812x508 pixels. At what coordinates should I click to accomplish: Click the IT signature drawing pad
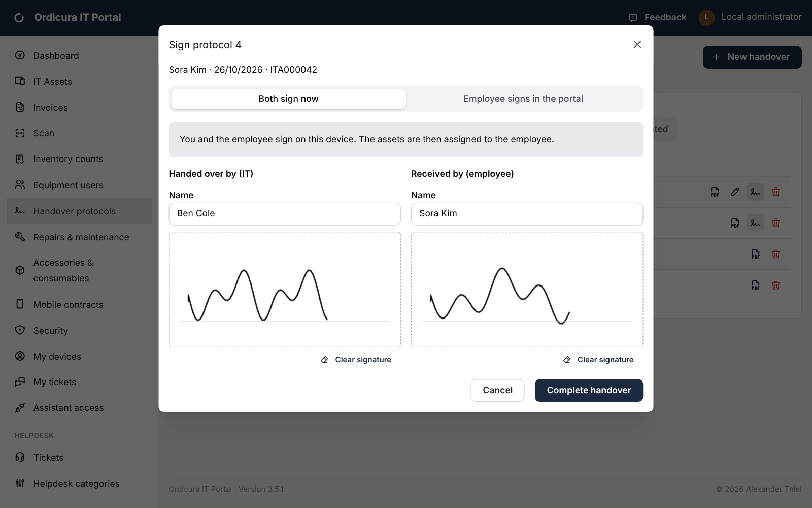point(285,290)
